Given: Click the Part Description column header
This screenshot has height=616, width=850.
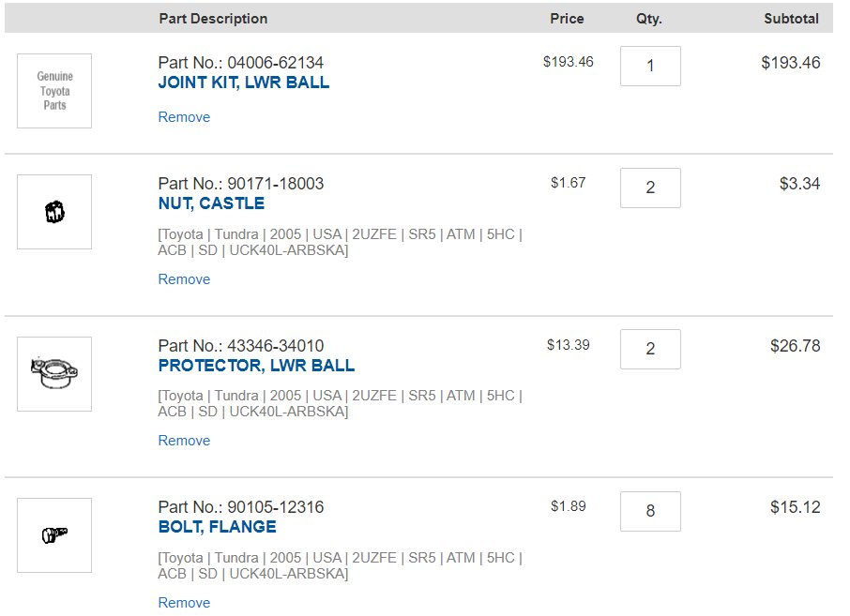Looking at the screenshot, I should tap(213, 19).
